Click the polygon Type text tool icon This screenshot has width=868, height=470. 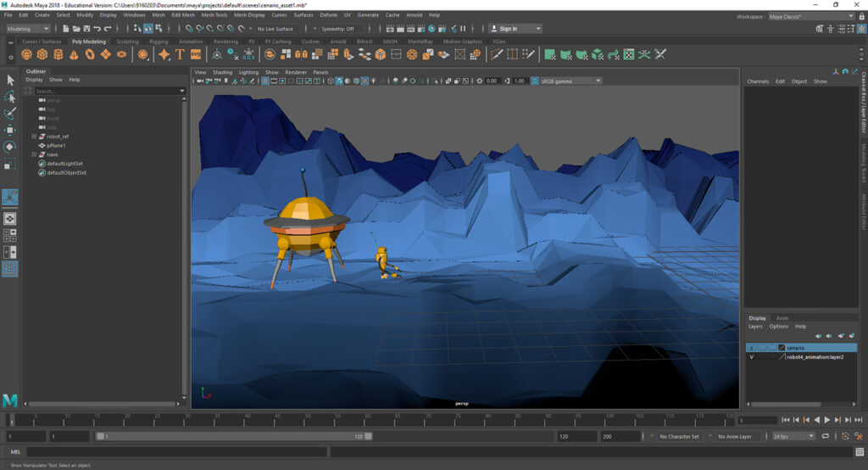pos(180,54)
